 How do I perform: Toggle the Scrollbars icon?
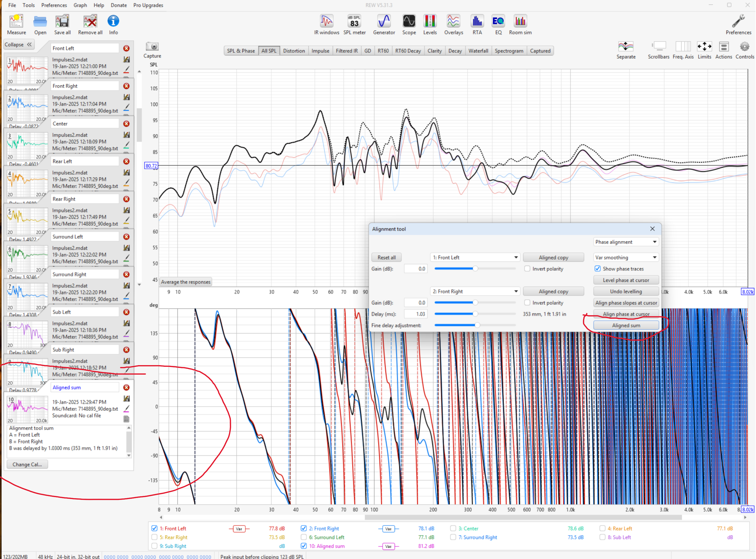click(659, 50)
